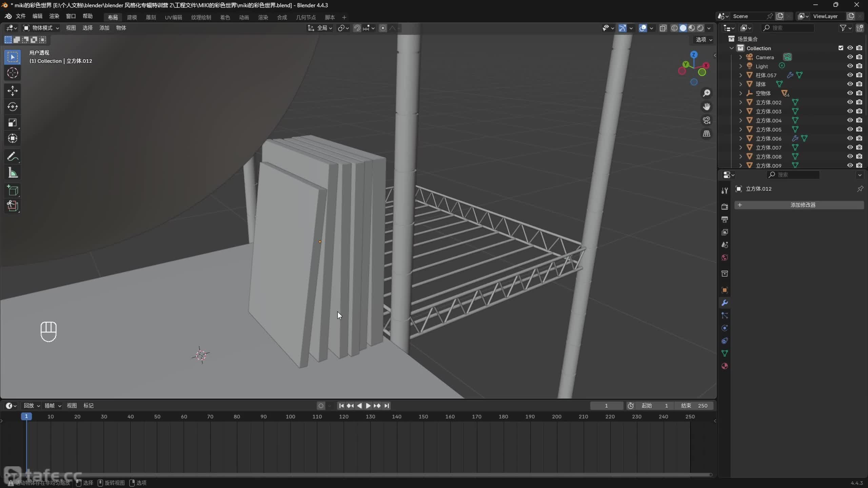Click the 结束 frame field showing 250

click(x=694, y=406)
